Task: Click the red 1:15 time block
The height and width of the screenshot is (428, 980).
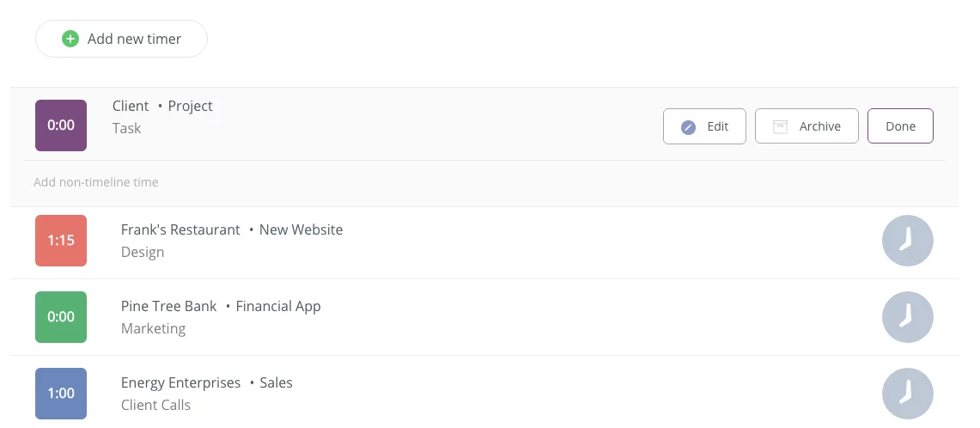Action: 61,241
